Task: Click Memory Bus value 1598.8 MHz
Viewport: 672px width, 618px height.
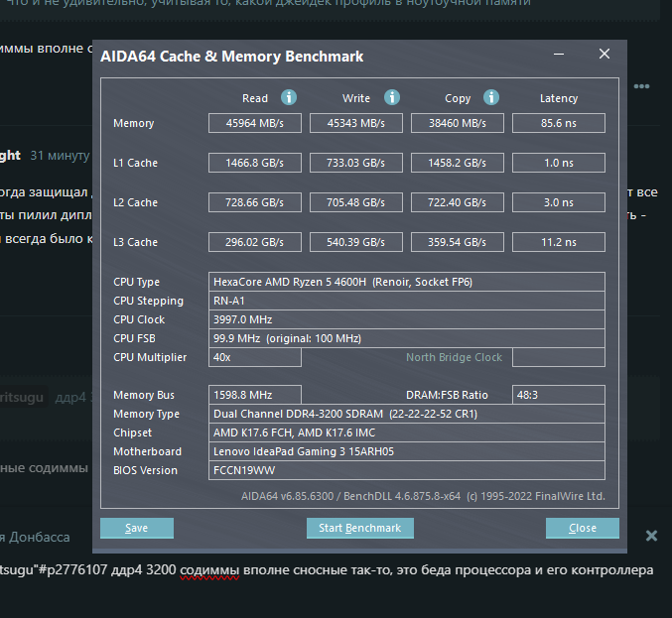Action: (255, 395)
